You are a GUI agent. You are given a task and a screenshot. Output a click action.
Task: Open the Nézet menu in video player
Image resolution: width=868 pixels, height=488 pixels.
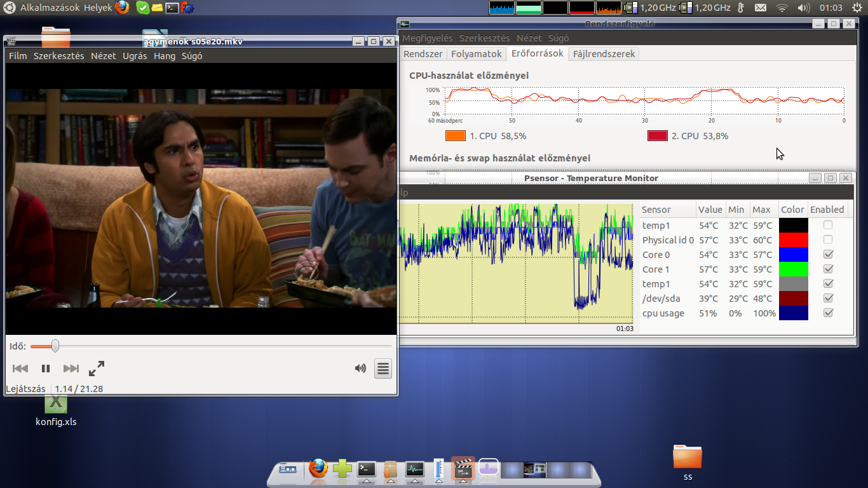[x=104, y=56]
